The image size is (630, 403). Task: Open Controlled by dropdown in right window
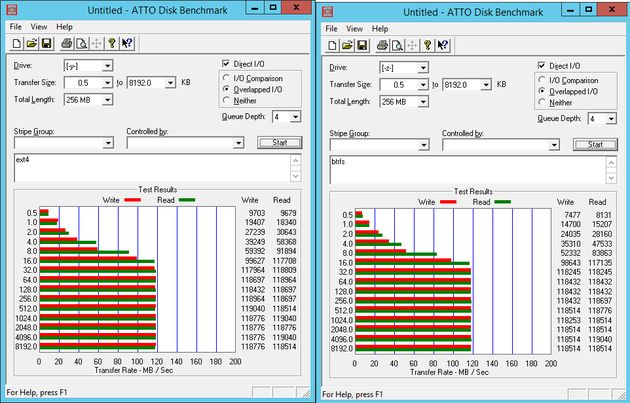pyautogui.click(x=554, y=145)
